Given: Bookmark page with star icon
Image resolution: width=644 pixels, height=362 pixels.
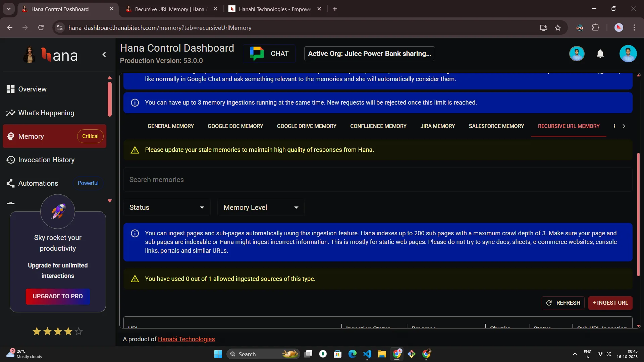Looking at the screenshot, I should [558, 28].
